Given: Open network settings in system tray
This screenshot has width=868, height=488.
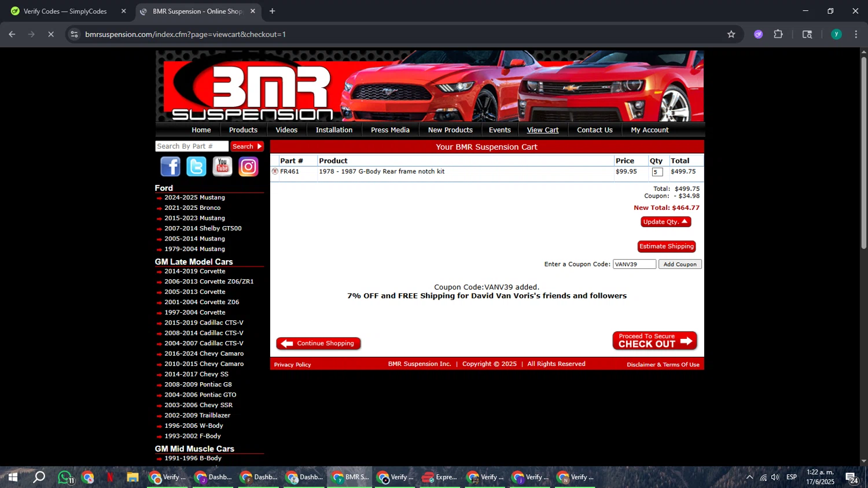Looking at the screenshot, I should [x=763, y=477].
